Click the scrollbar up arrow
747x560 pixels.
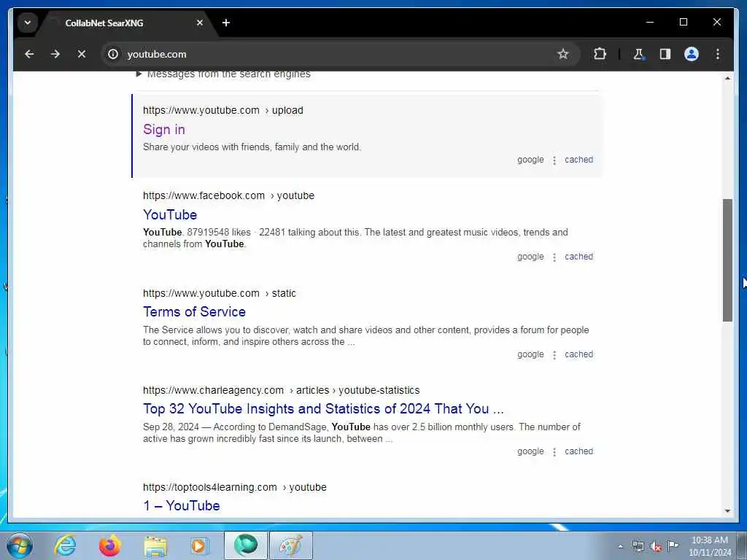coord(727,78)
